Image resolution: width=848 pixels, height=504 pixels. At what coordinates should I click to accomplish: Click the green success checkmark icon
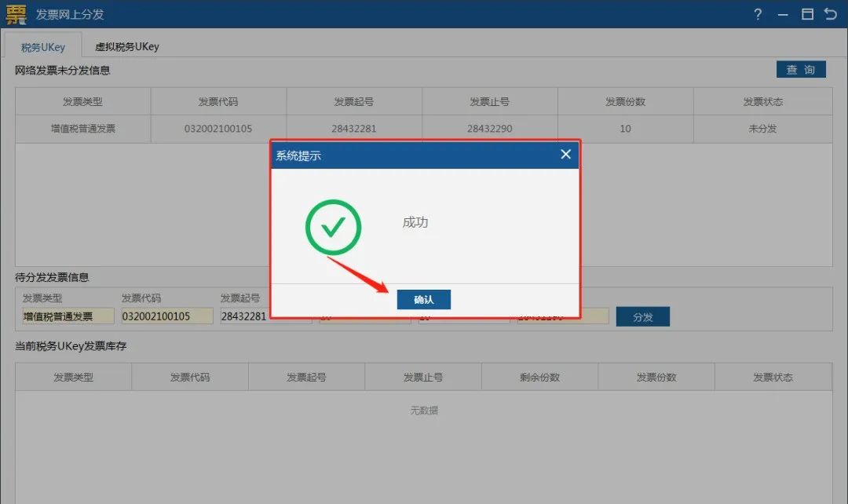(x=333, y=227)
